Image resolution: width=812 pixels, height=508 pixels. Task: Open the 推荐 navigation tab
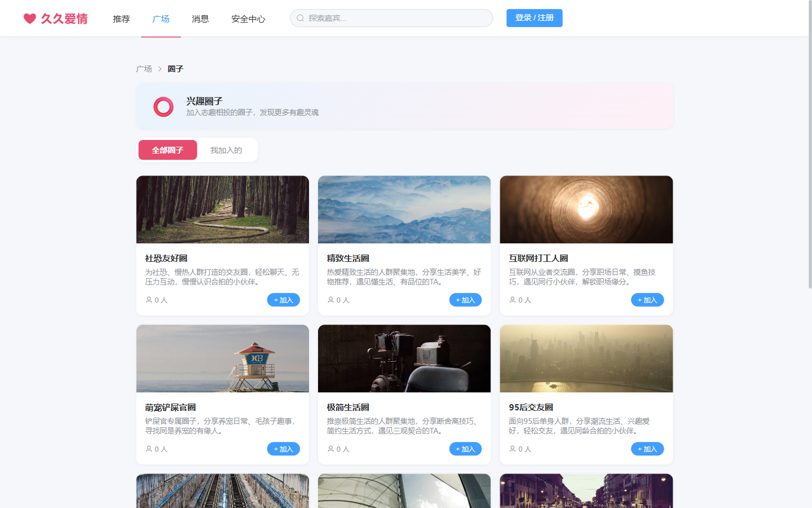pos(121,19)
